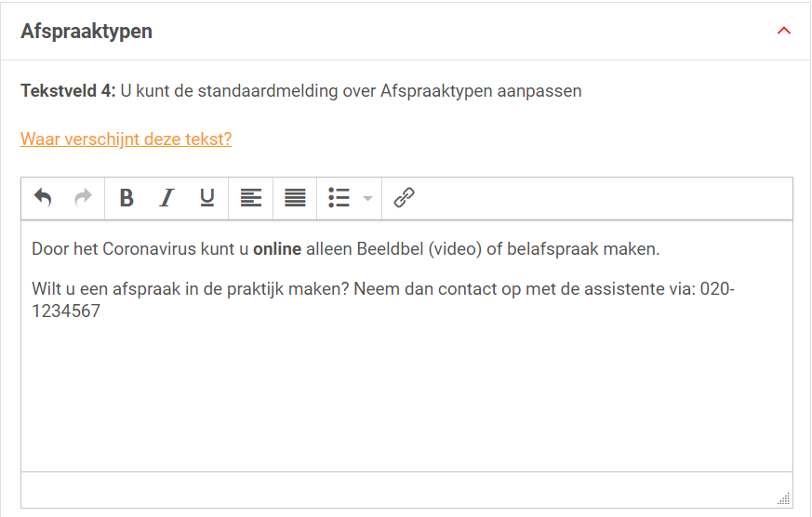812x517 pixels.
Task: Place cursor in the bold word 'online'
Action: tap(277, 249)
